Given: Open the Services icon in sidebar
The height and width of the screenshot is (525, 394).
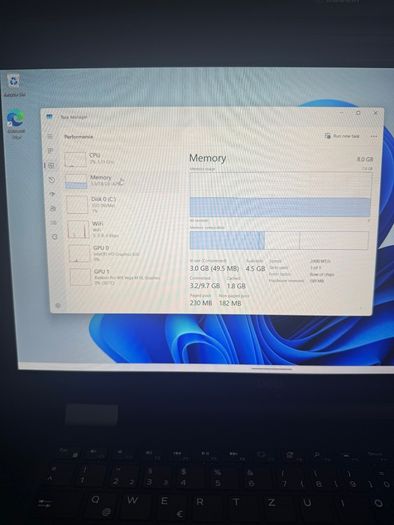Looking at the screenshot, I should tap(54, 236).
